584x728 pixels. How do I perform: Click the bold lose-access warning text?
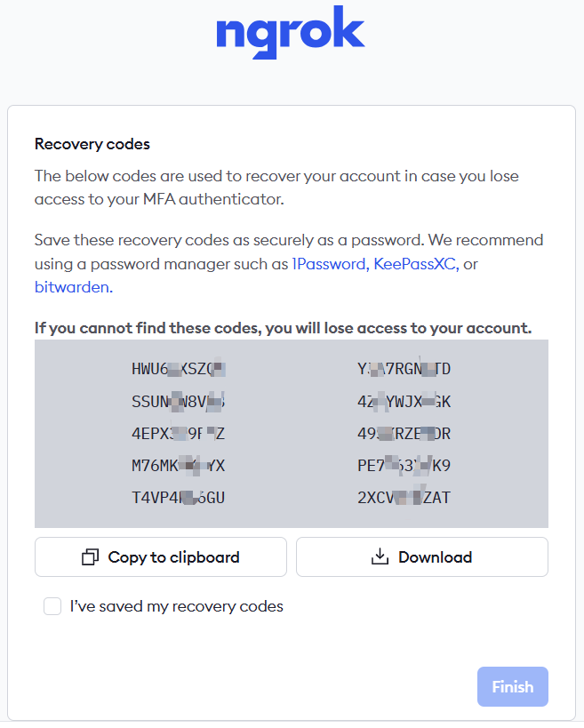coord(283,328)
